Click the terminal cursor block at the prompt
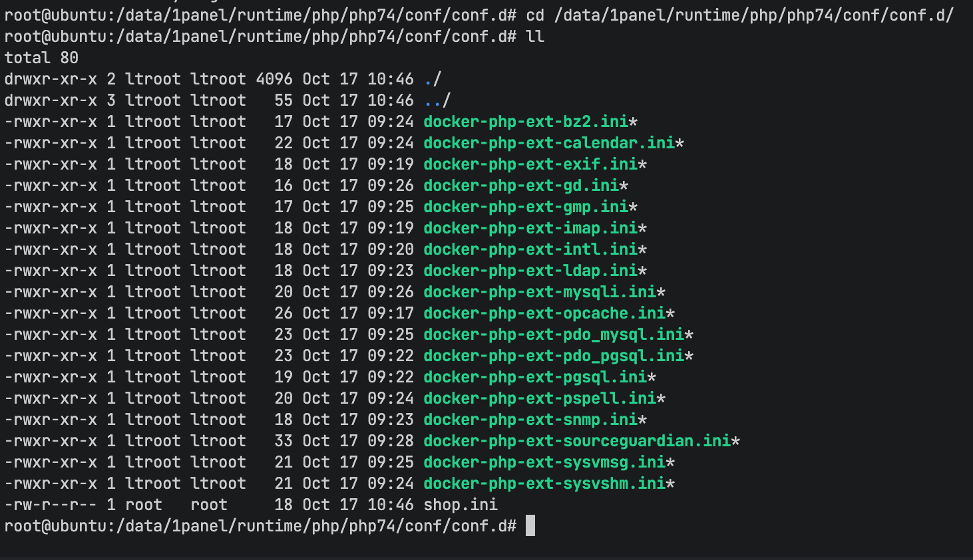973x560 pixels. pos(530,526)
